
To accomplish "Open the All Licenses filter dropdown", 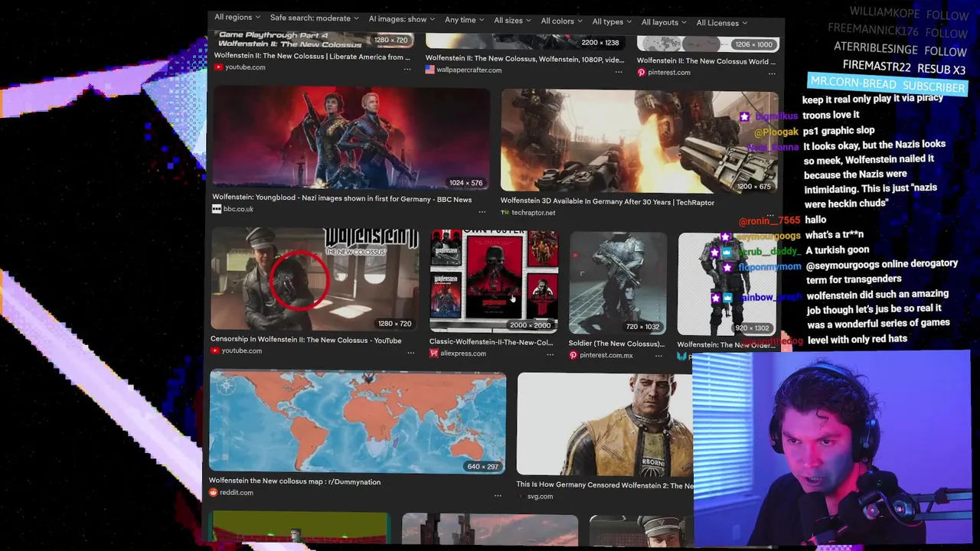I will point(722,23).
